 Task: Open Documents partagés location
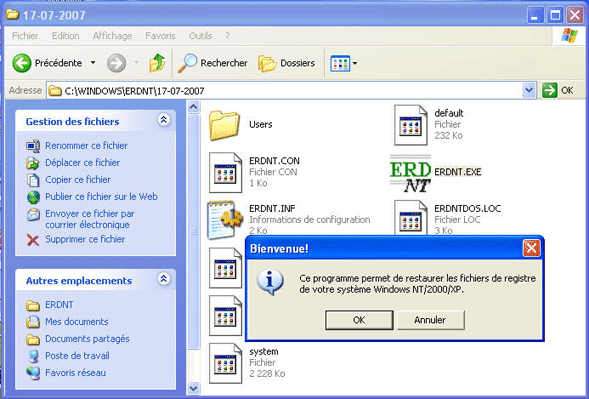tap(87, 339)
